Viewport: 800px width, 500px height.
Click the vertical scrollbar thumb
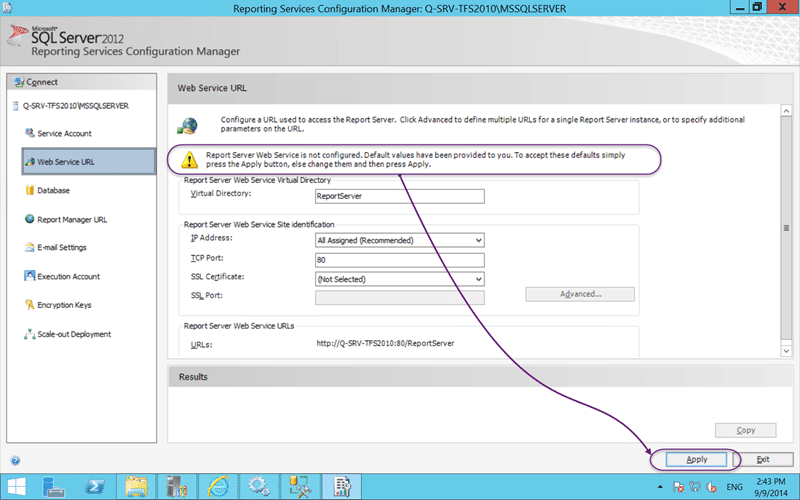[x=786, y=228]
